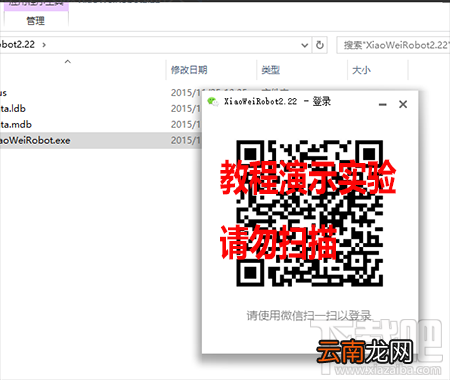
Task: Open the 管理 ribbon tab
Action: [36, 21]
